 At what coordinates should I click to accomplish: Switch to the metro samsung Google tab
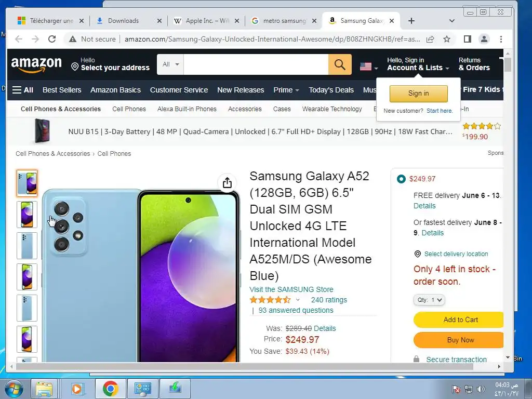283,21
